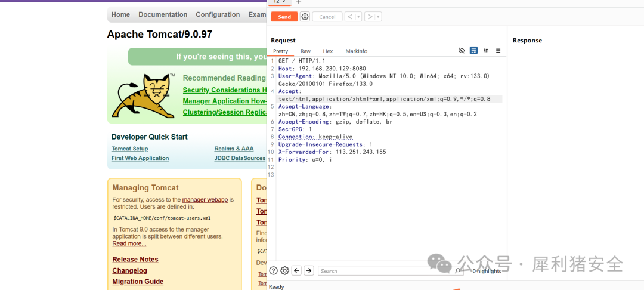This screenshot has width=644, height=290.
Task: Toggle line wrap icon in Request pane
Action: tap(473, 51)
